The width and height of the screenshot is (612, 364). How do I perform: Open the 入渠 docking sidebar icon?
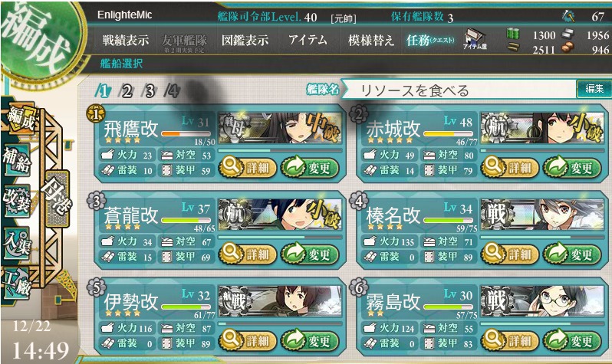(16, 242)
